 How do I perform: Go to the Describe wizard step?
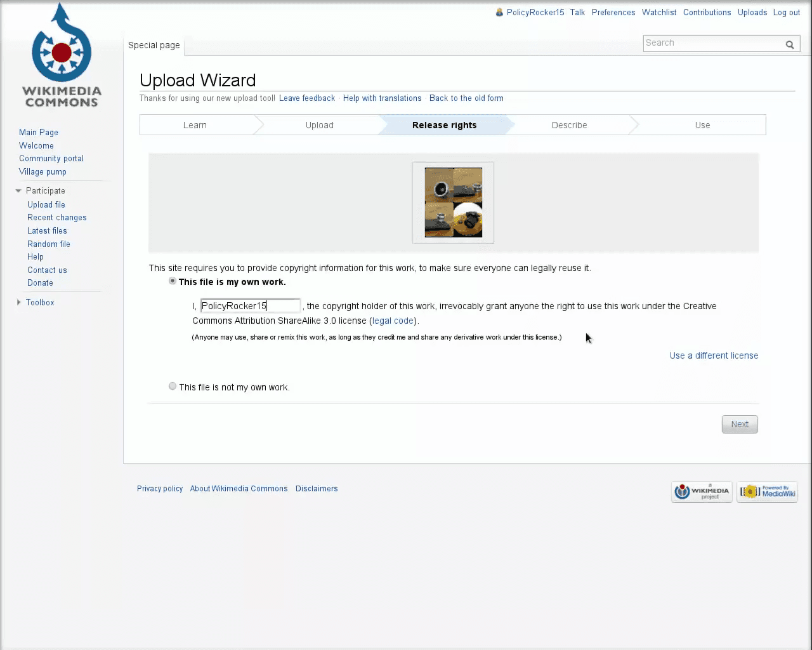569,125
